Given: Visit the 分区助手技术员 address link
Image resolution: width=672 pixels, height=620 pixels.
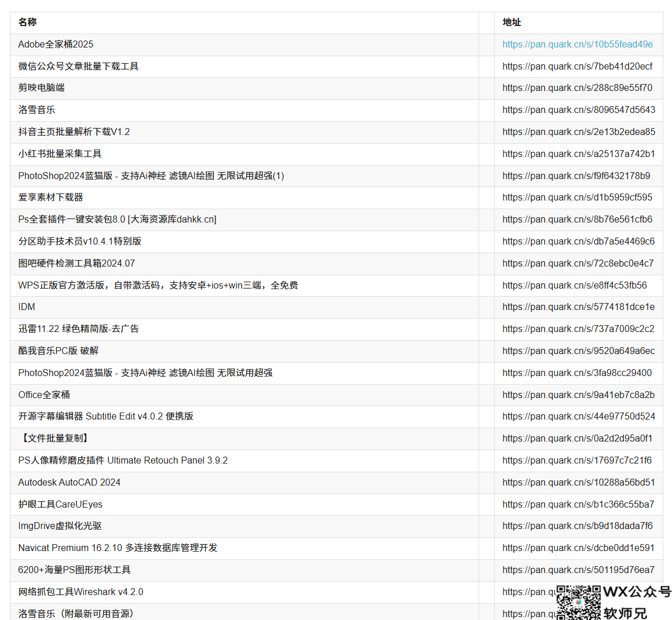Looking at the screenshot, I should [x=579, y=242].
